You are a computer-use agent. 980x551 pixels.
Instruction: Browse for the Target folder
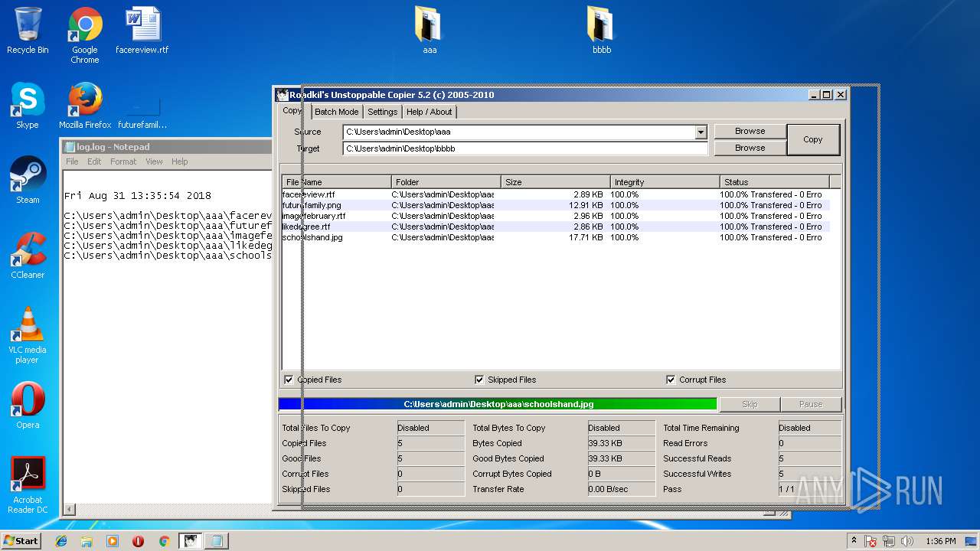pos(750,148)
